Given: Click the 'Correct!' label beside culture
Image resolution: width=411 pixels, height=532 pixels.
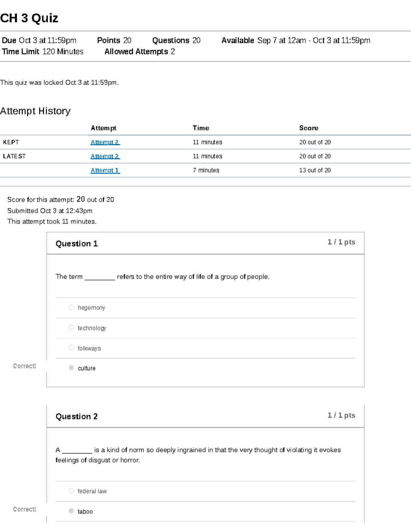Looking at the screenshot, I should (x=24, y=366).
